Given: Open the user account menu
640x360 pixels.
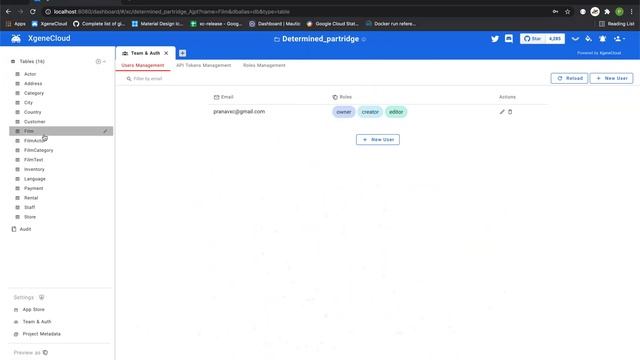Looking at the screenshot, I should [619, 39].
